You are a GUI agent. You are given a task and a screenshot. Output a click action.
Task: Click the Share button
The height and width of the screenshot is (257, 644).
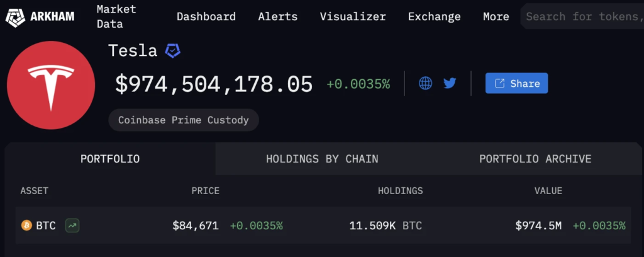pyautogui.click(x=516, y=83)
